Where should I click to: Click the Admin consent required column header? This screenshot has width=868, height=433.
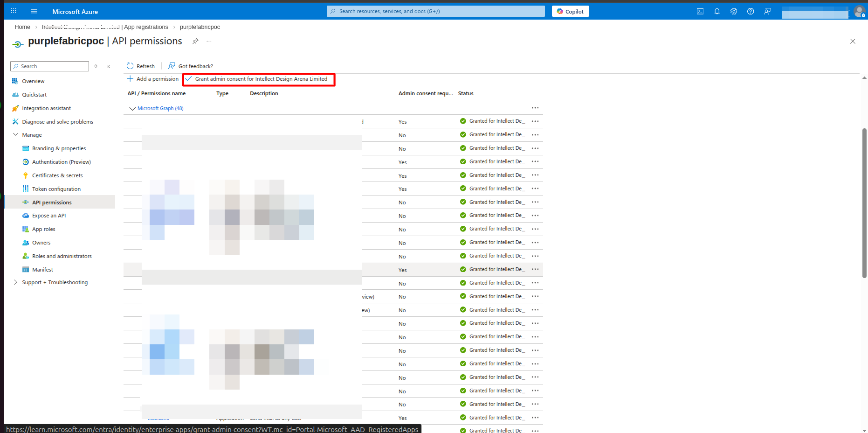pyautogui.click(x=426, y=93)
